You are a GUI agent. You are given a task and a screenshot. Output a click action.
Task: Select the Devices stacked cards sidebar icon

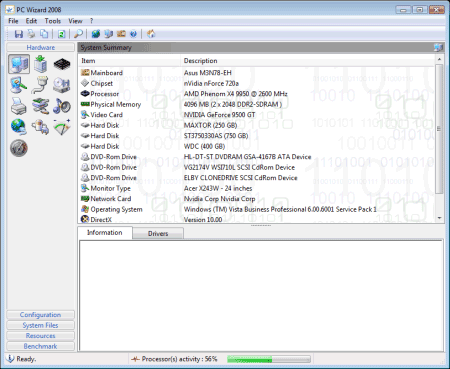(x=40, y=106)
